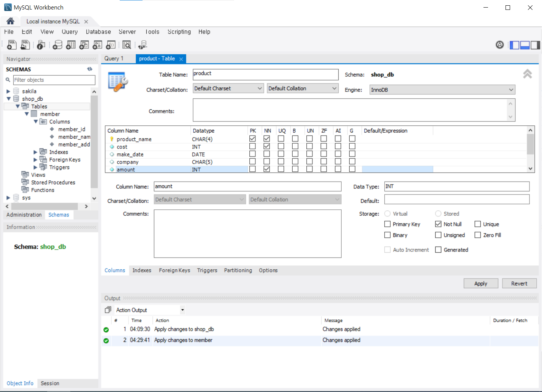The width and height of the screenshot is (542, 392).
Task: Enable the Unsigned checkbox
Action: (x=438, y=235)
